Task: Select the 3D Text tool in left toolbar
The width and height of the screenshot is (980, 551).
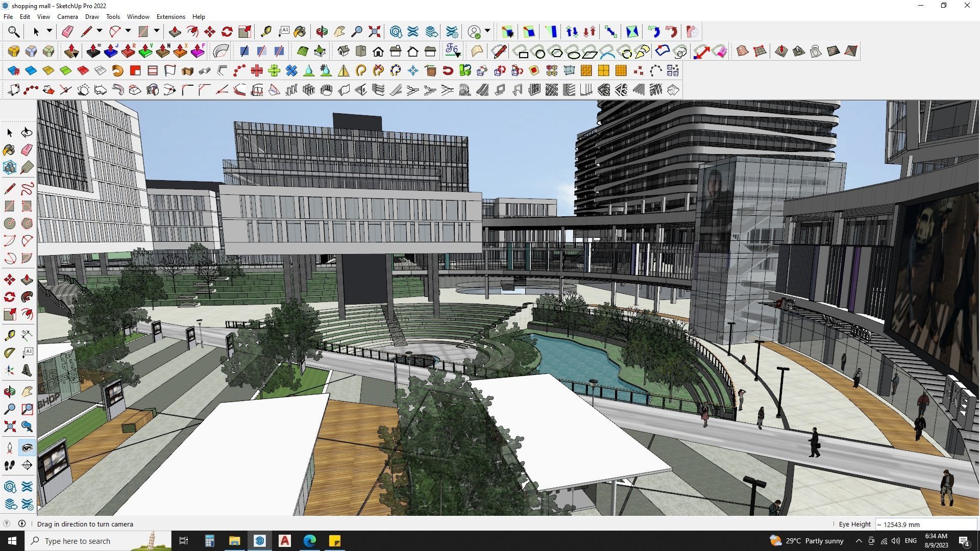Action: [x=27, y=371]
